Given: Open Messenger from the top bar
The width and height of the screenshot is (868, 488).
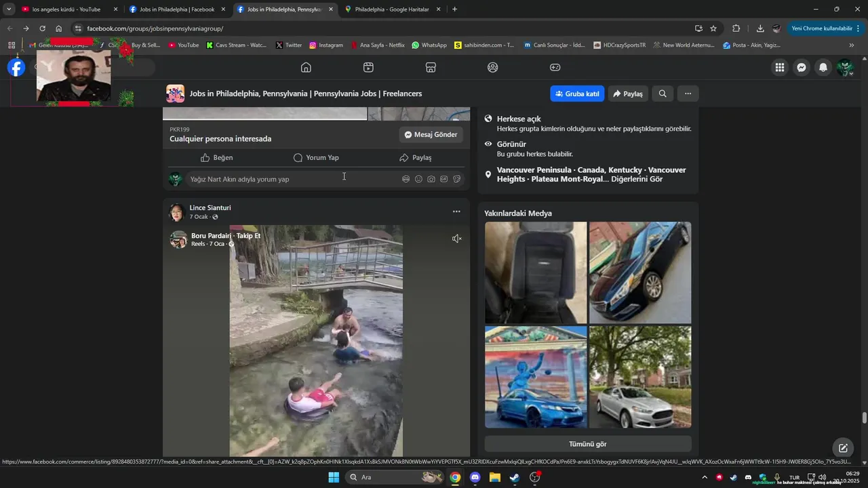Looking at the screenshot, I should tap(802, 67).
